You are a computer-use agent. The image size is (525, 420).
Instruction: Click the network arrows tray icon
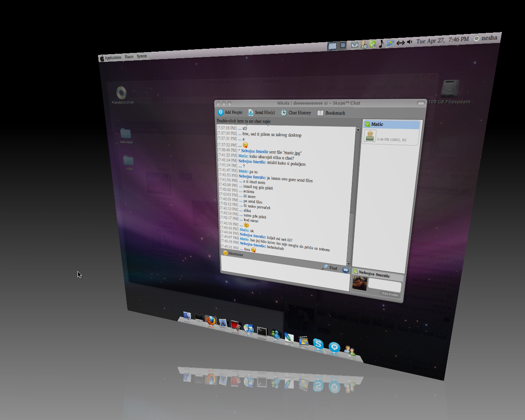(x=400, y=42)
